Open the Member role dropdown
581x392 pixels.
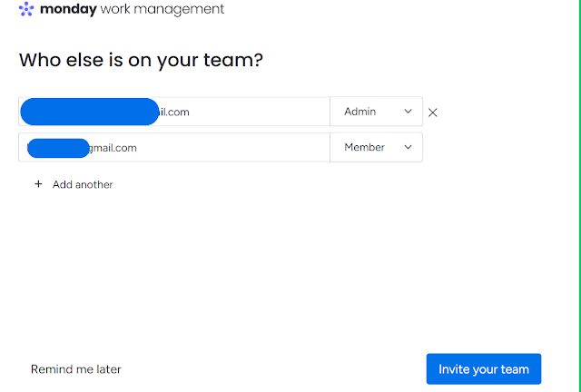(376, 147)
